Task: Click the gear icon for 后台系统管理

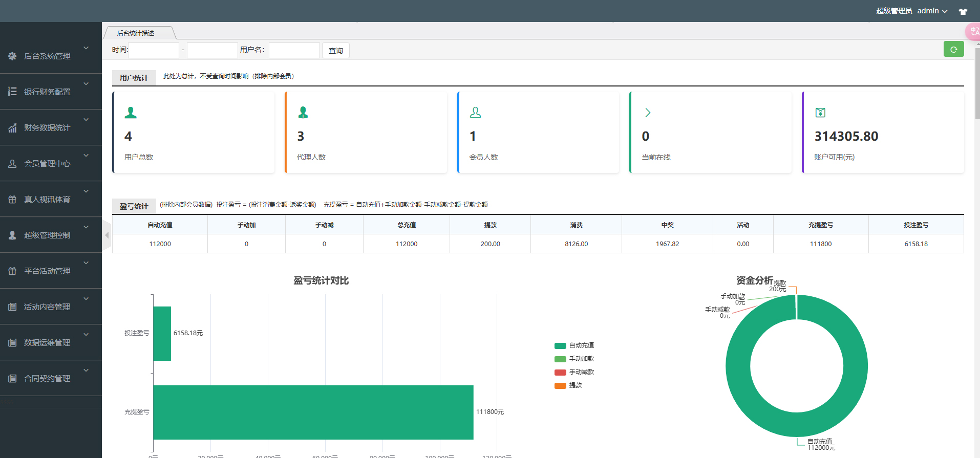Action: pos(12,56)
